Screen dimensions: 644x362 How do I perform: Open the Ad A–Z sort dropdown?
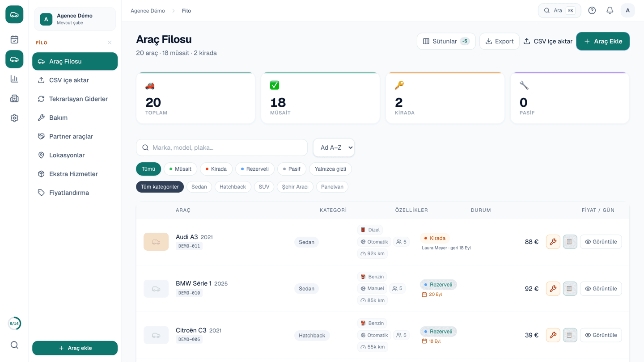click(x=334, y=147)
